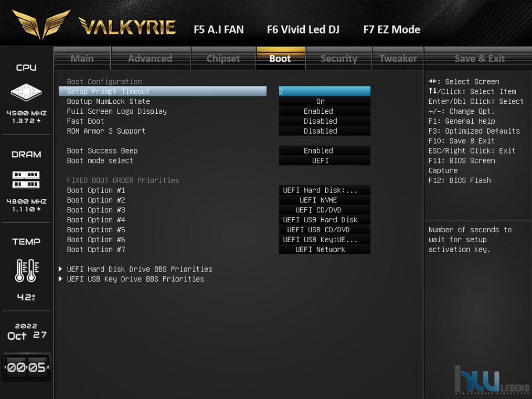
Task: Select the Boot Option #1 label
Action: click(96, 190)
